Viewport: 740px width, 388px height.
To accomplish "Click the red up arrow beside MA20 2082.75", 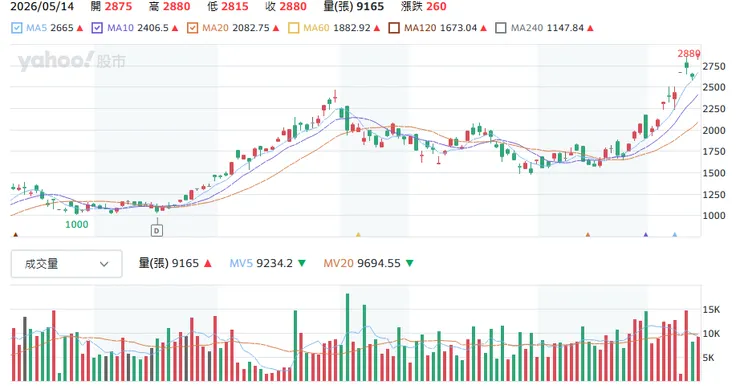I will click(x=276, y=28).
